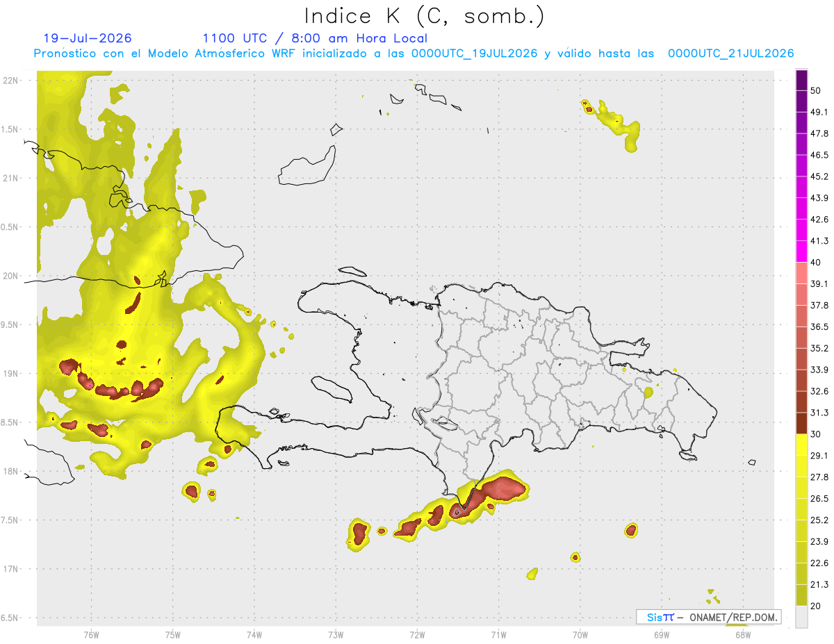Screen dimensions: 834x644
Task: Click the colorbar value 32.6
Action: [x=819, y=391]
